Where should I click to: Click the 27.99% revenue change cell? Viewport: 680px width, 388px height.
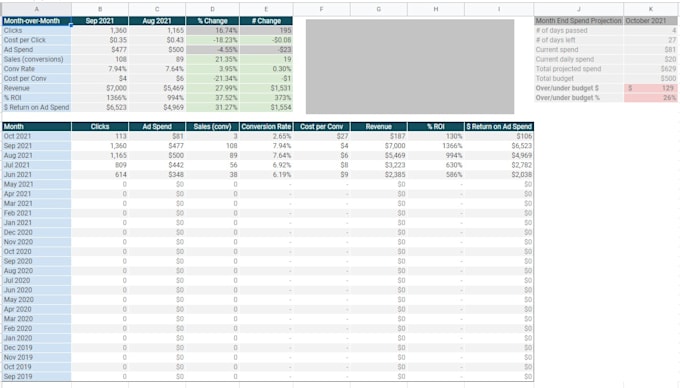tap(212, 88)
